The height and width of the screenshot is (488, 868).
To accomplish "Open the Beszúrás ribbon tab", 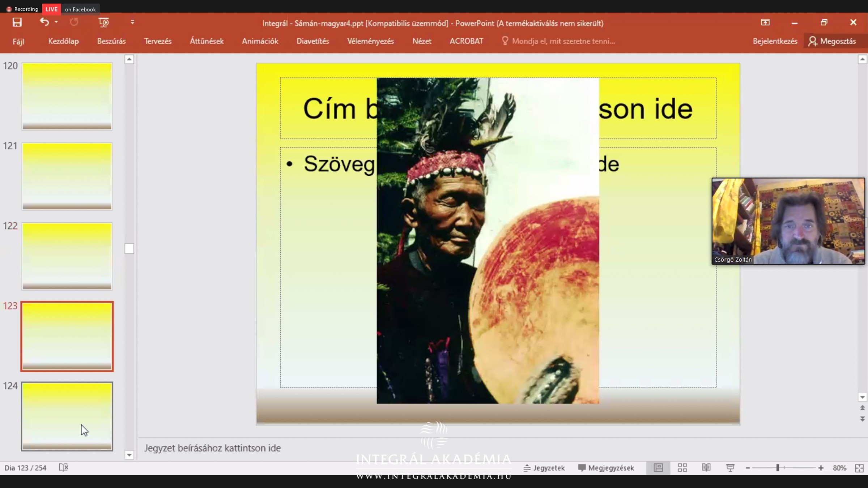I will click(x=111, y=41).
